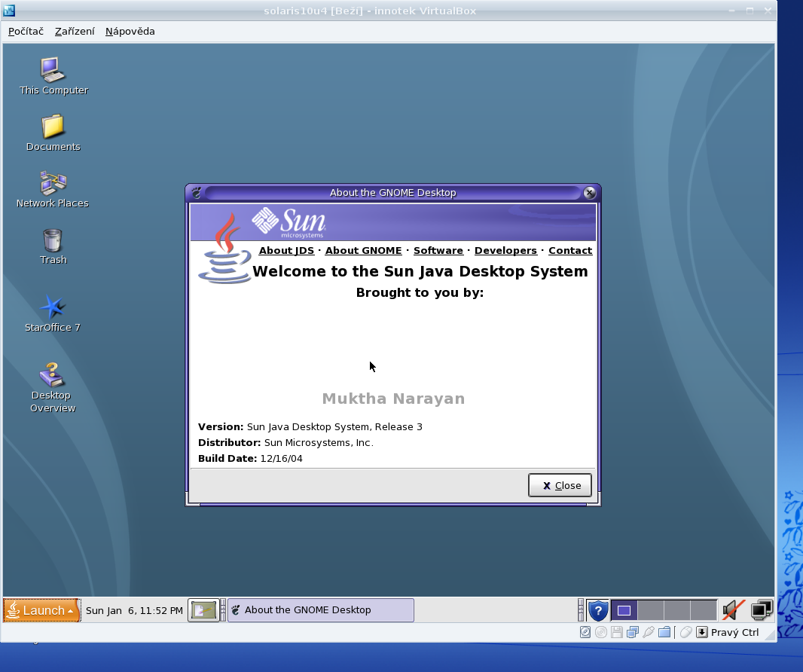Open the Launch menu
803x672 pixels.
[41, 610]
